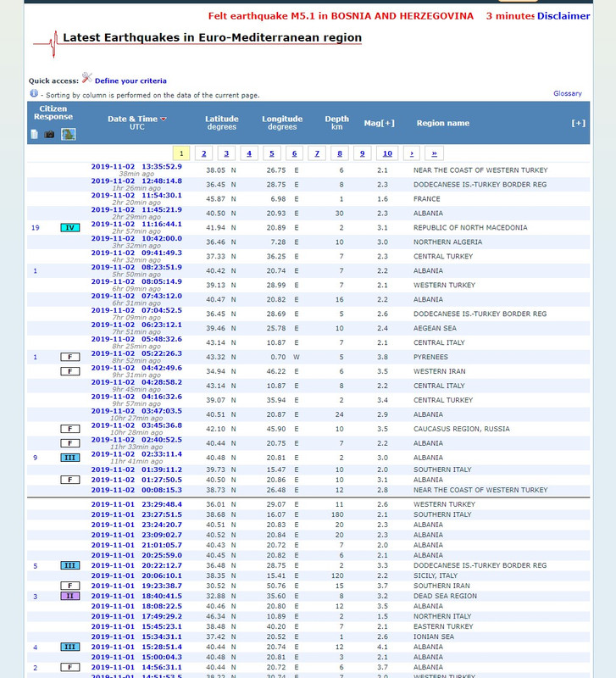Click the blue info icon beside sorting note
This screenshot has height=678, width=616.
34,93
